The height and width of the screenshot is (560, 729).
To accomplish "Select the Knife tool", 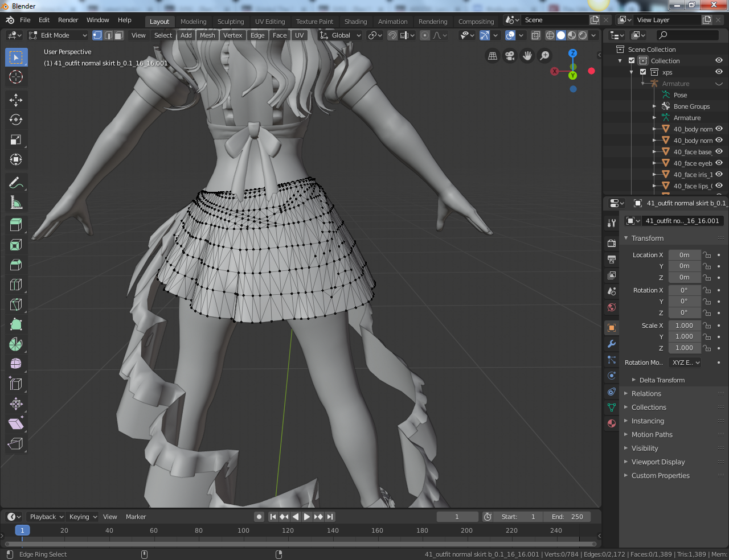I will click(x=16, y=304).
